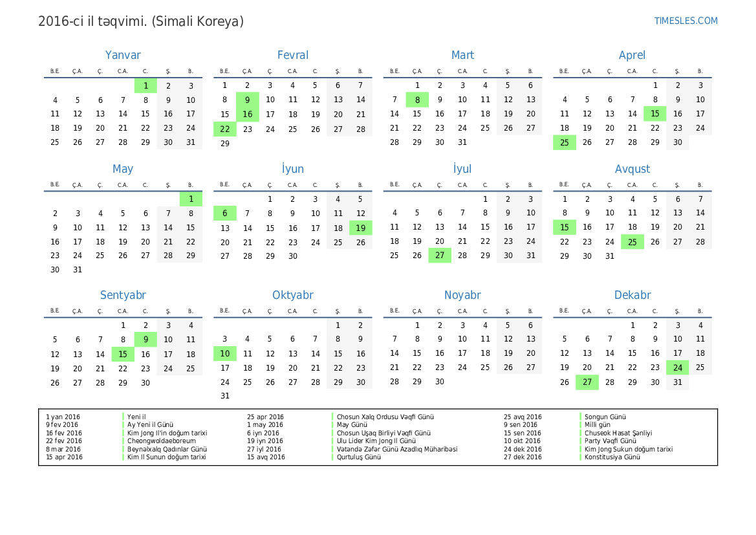The height and width of the screenshot is (535, 756).
Task: Click Kim Jong Il'in doğum tarixi entry
Action: pos(167,433)
